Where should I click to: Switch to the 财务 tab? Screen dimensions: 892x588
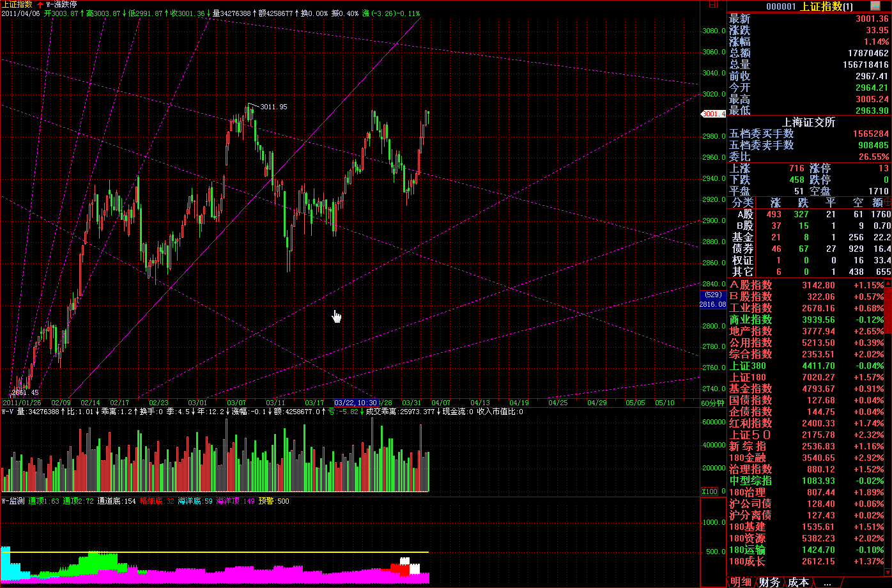pos(769,582)
